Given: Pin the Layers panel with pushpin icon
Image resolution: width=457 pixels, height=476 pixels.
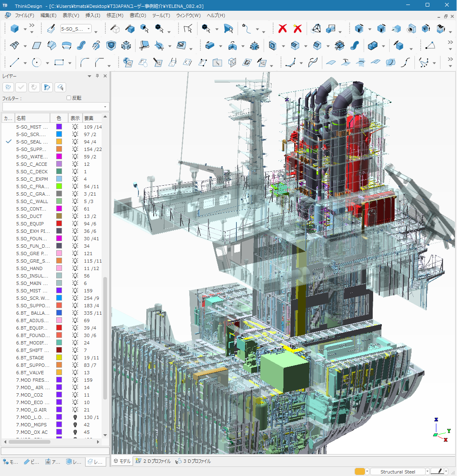Looking at the screenshot, I should [x=98, y=76].
